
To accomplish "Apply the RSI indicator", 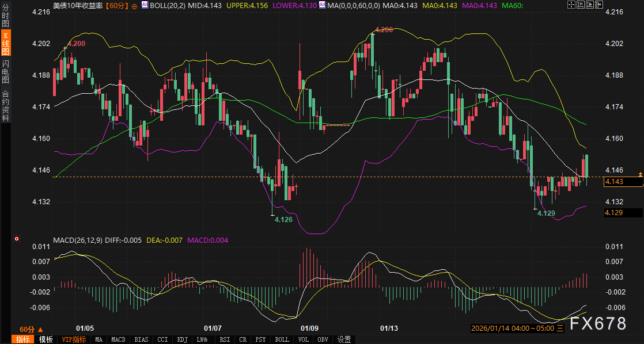I will point(225,339).
